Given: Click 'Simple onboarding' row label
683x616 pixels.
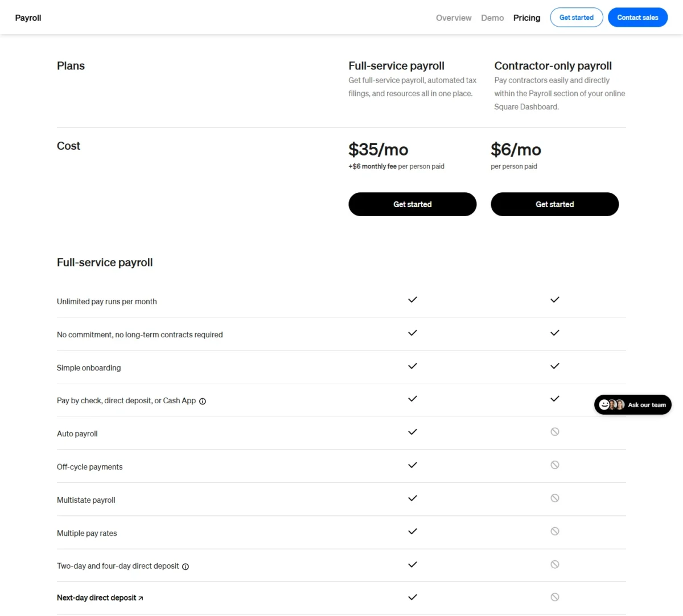Looking at the screenshot, I should tap(89, 368).
